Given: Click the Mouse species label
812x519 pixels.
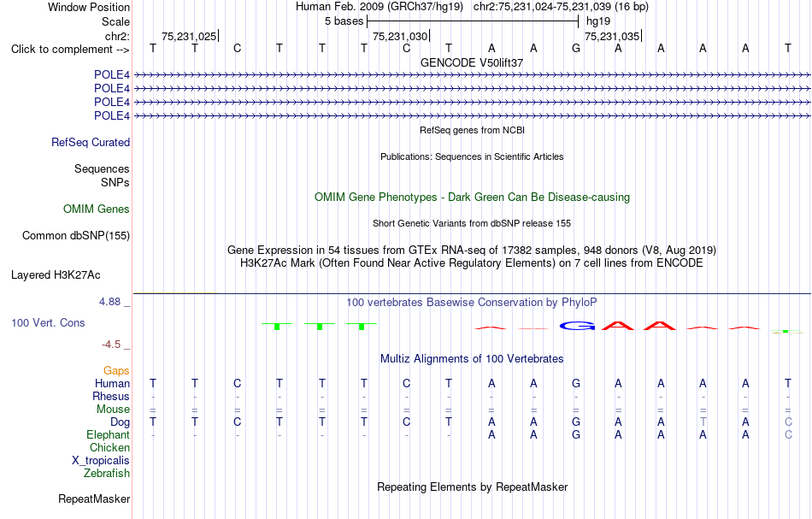Looking at the screenshot, I should coord(113,410).
